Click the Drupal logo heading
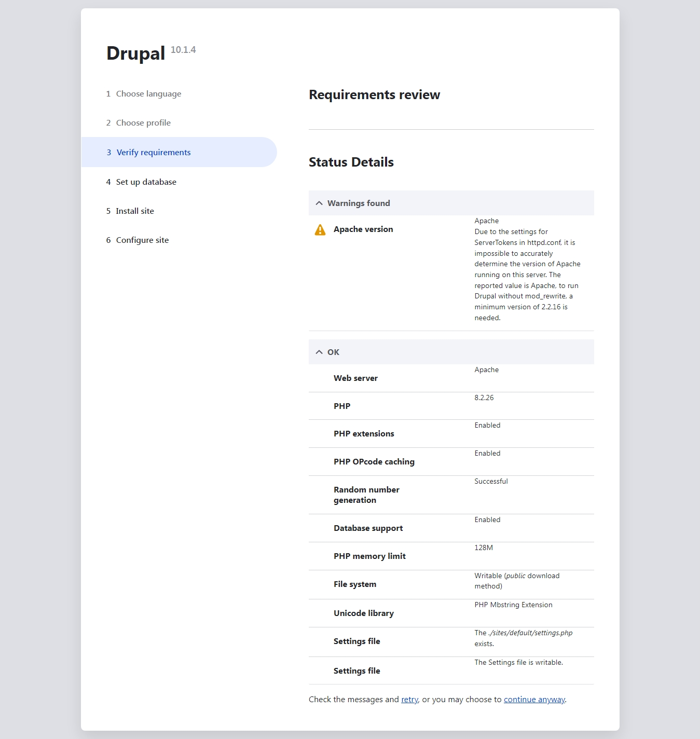700x739 pixels. point(135,52)
